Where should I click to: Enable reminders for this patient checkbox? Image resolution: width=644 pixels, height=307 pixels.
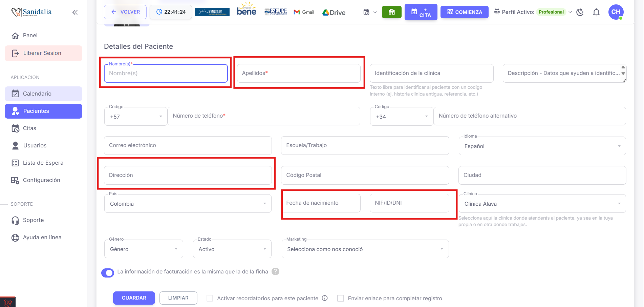[x=210, y=298]
